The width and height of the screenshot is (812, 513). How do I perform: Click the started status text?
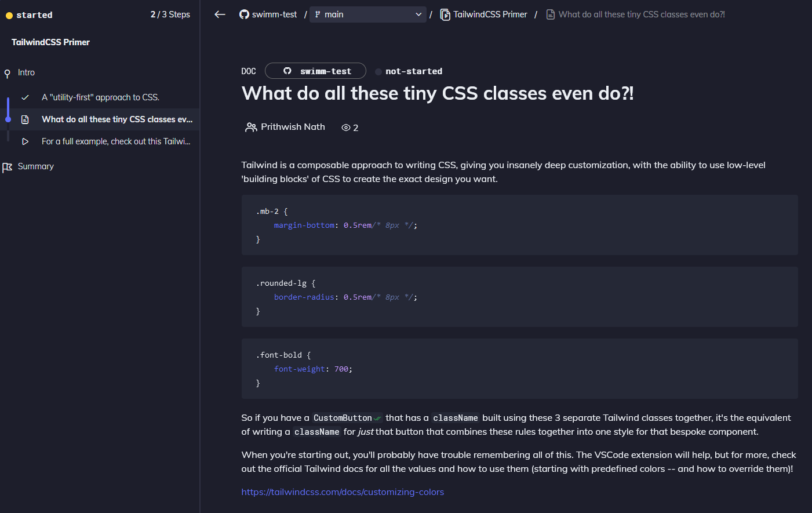(x=34, y=15)
